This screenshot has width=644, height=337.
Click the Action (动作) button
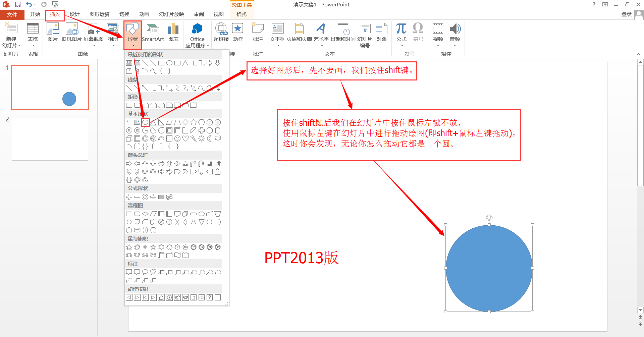pos(238,33)
